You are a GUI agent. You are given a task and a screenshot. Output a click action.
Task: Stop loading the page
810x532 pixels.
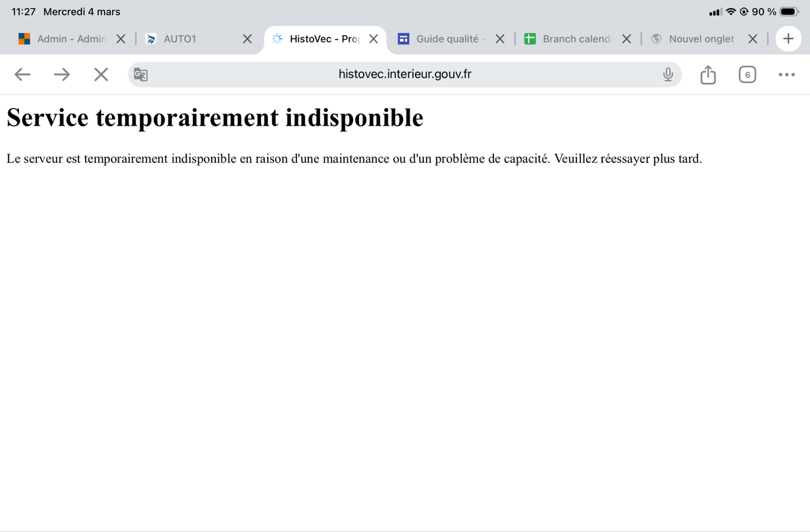[x=101, y=75]
